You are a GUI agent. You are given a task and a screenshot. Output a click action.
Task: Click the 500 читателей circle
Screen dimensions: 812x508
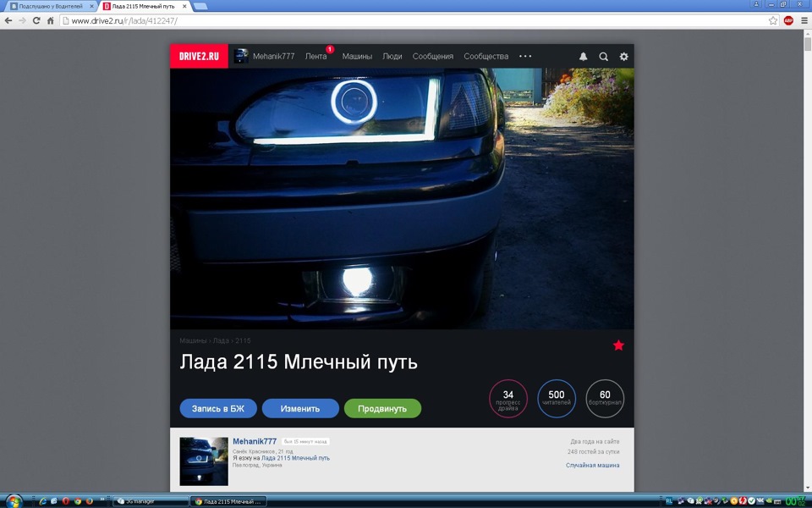pyautogui.click(x=557, y=399)
